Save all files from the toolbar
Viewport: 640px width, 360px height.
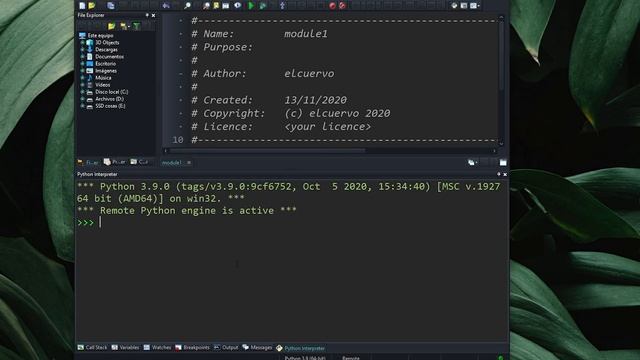point(111,5)
